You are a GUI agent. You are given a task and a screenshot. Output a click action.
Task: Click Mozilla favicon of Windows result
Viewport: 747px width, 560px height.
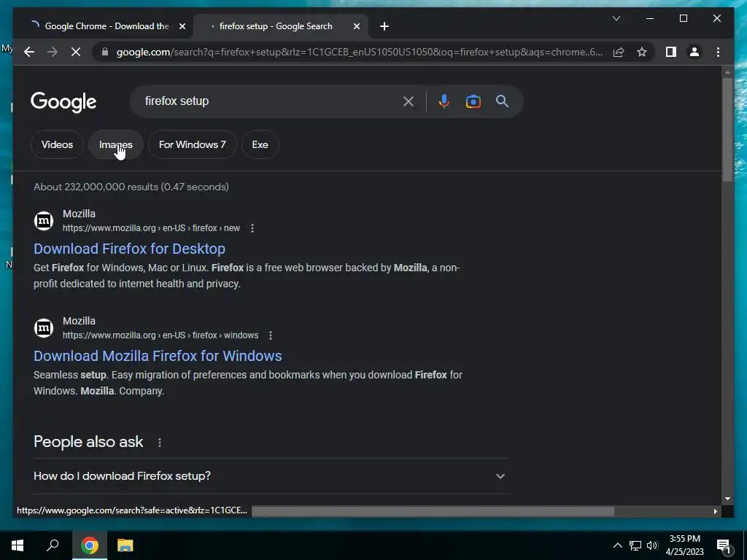tap(43, 327)
